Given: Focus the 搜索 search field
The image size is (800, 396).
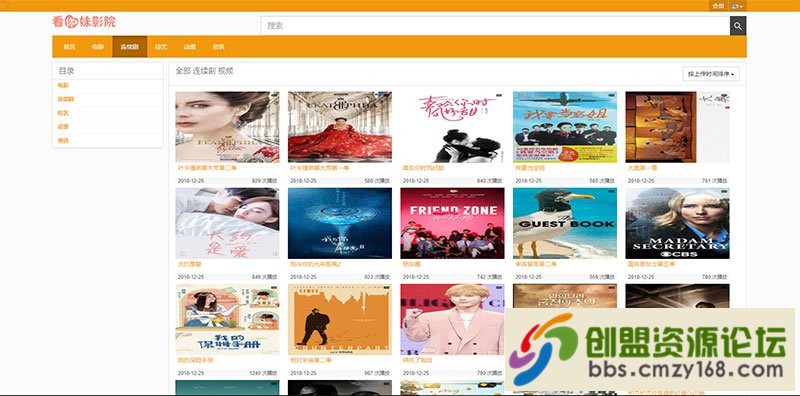Looking at the screenshot, I should pos(495,26).
